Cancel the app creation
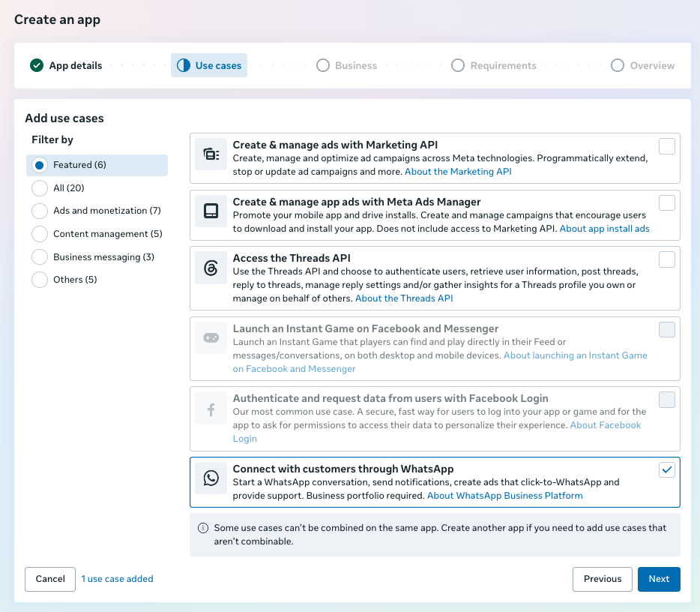Screen dimensions: 700x612 point(50,579)
